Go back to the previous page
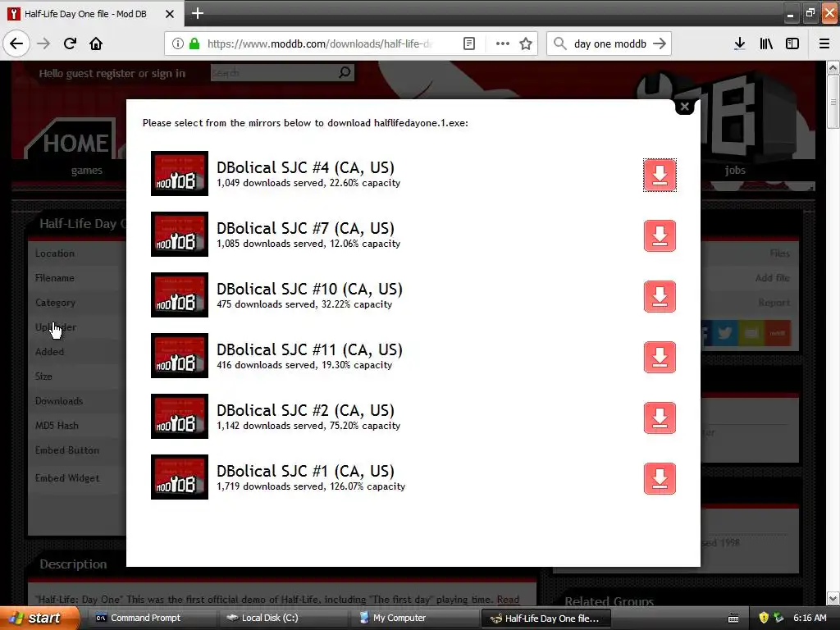The image size is (840, 630). pyautogui.click(x=16, y=43)
